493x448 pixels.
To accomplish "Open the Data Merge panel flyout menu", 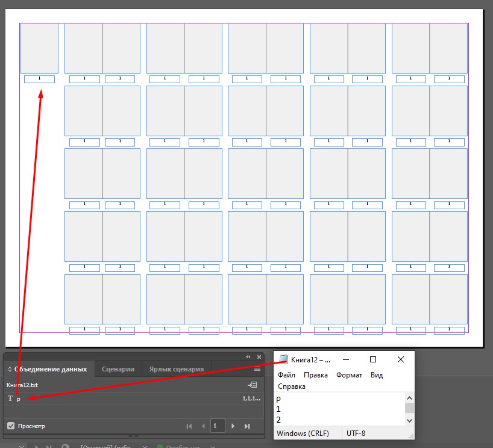I will pos(257,369).
